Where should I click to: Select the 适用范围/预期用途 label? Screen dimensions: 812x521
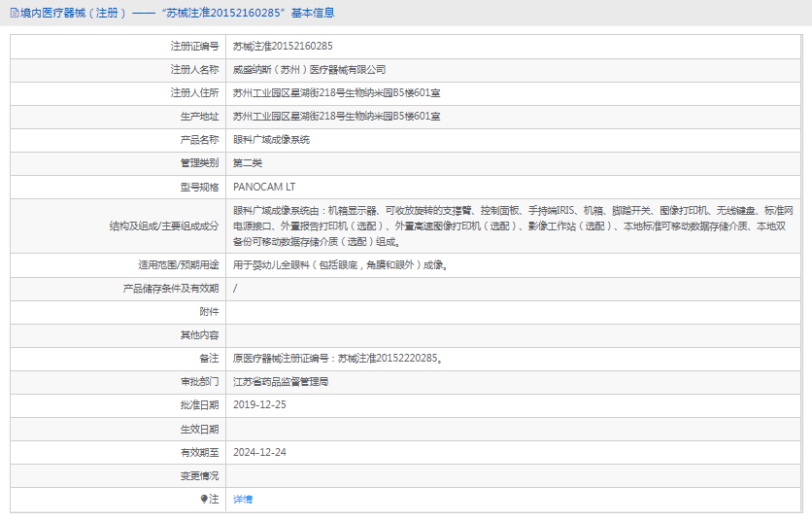click(x=178, y=265)
